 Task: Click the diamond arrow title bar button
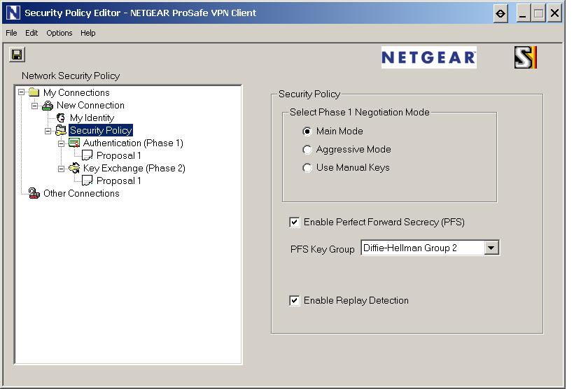click(500, 14)
